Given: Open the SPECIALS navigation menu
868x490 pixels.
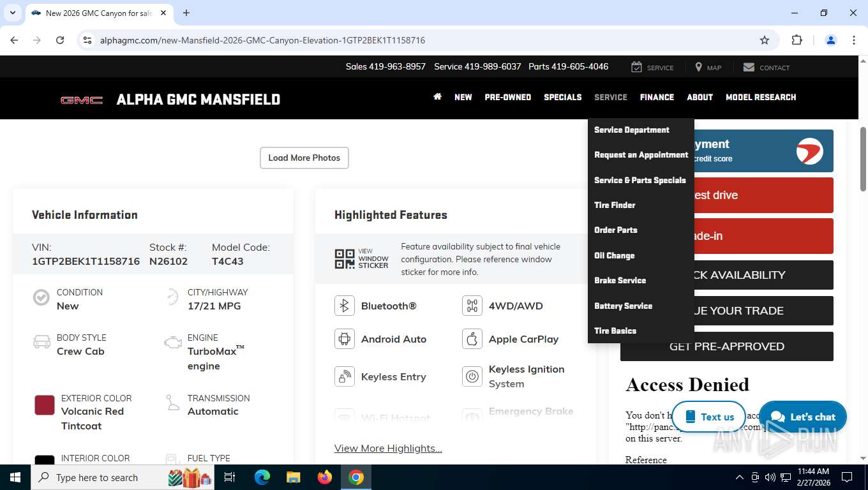Looking at the screenshot, I should point(563,97).
